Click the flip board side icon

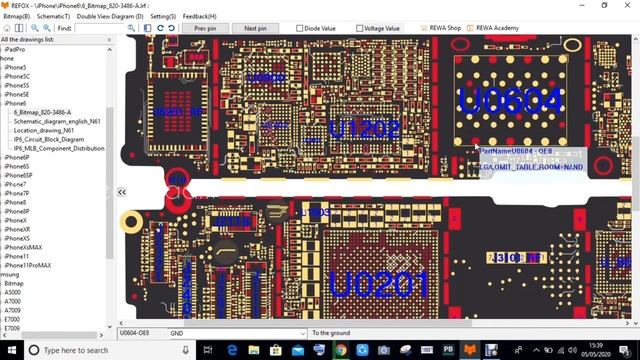pos(147,28)
